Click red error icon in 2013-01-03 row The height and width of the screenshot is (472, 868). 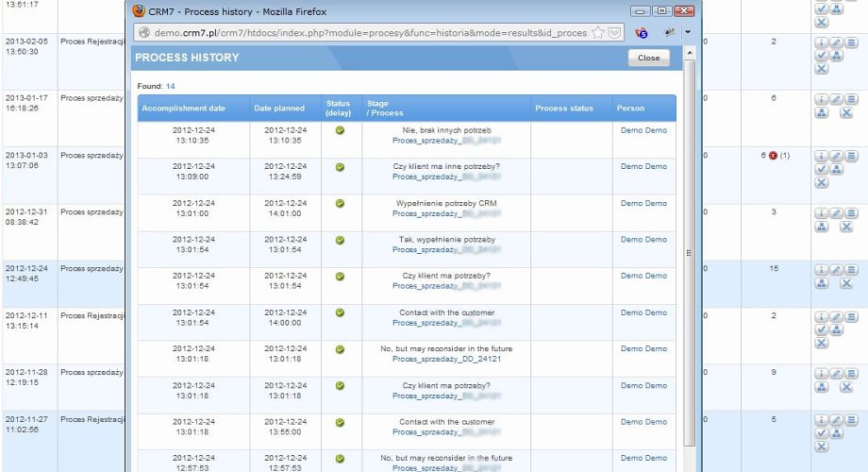773,156
